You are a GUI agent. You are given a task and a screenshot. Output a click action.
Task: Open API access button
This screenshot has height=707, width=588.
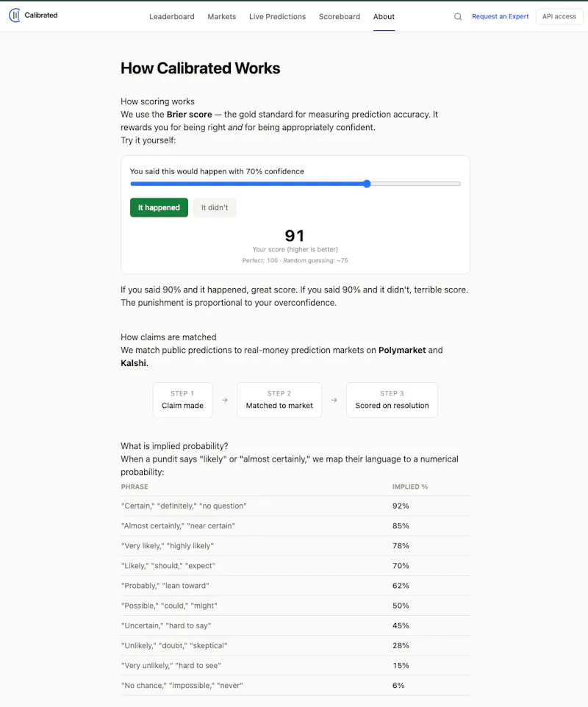[559, 17]
